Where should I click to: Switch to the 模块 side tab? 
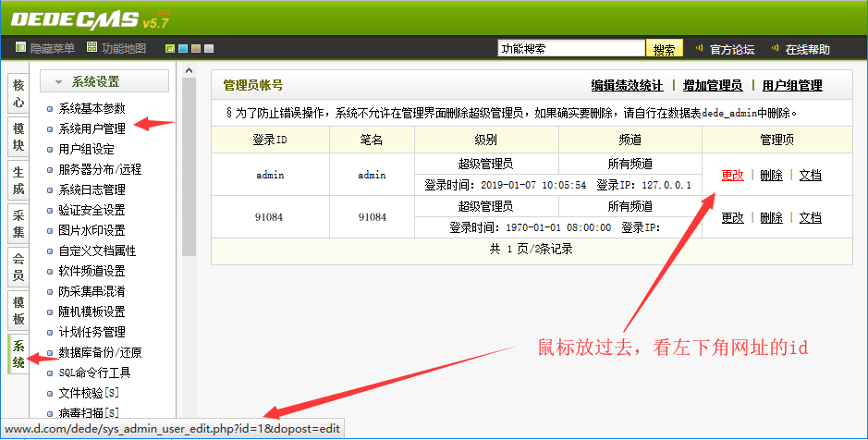[18, 137]
